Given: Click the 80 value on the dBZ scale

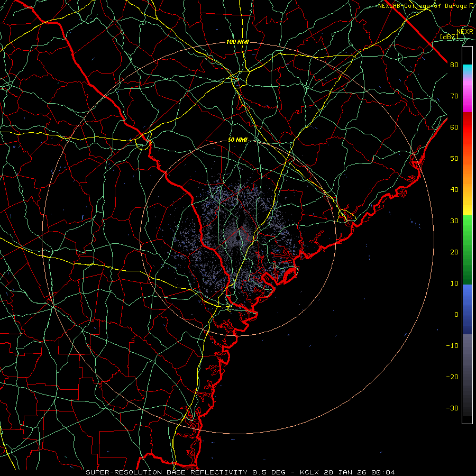Looking at the screenshot, I should [454, 65].
